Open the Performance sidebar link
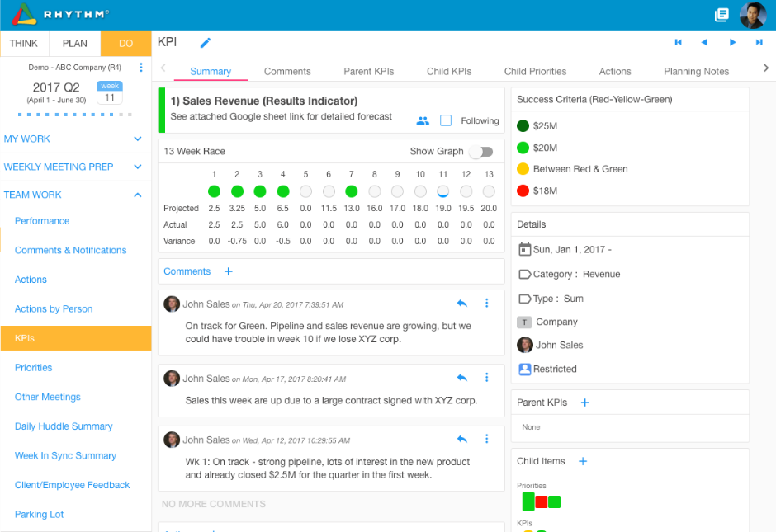The height and width of the screenshot is (532, 776). [42, 221]
